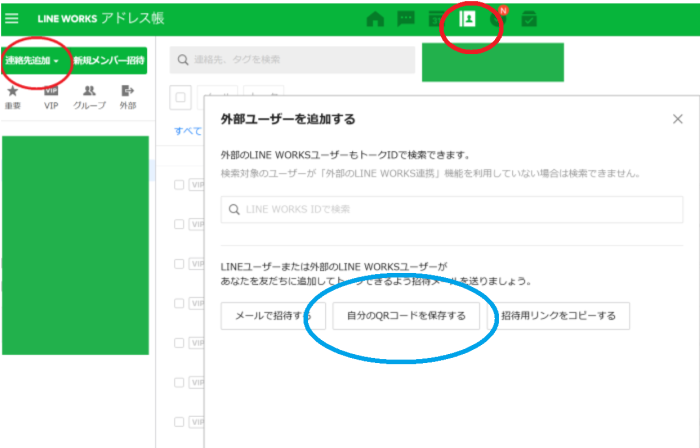Open the グループ contacts view
Viewport: 700px width, 448px height.
click(x=89, y=97)
